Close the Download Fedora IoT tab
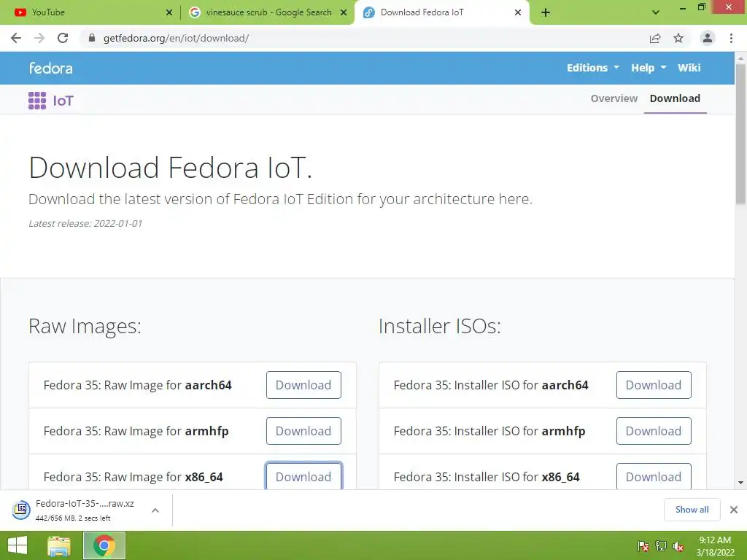The height and width of the screenshot is (560, 747). pos(518,12)
